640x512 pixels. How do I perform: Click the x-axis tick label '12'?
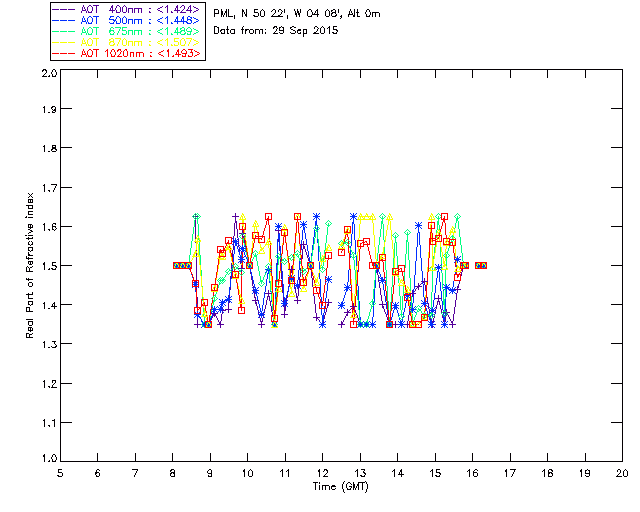(322, 473)
